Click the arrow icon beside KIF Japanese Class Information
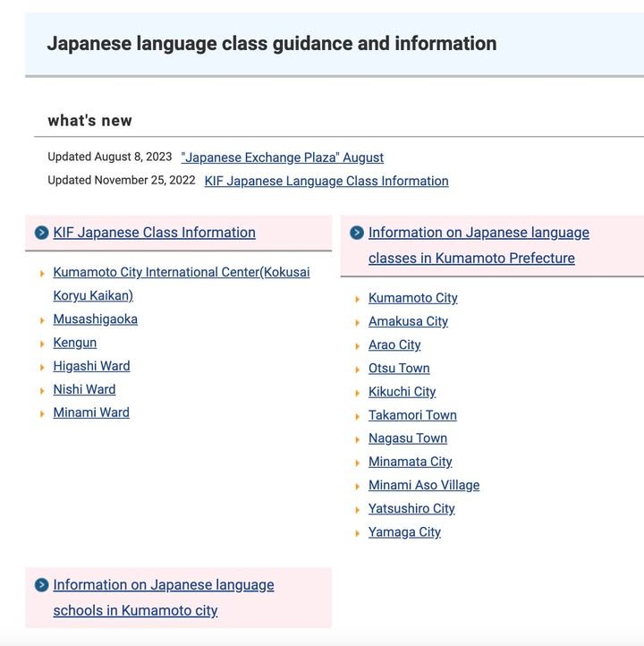Viewport: 644px width, 646px height. [x=41, y=233]
